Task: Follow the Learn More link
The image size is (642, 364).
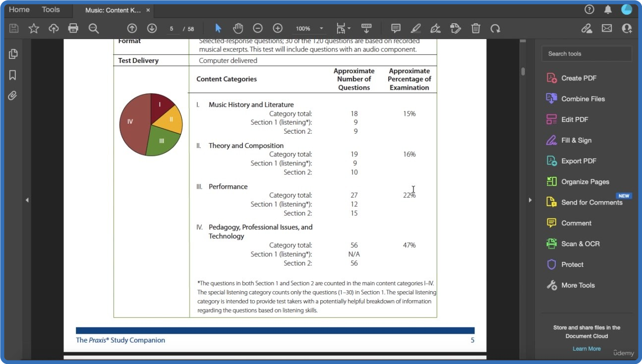Action: tap(586, 349)
